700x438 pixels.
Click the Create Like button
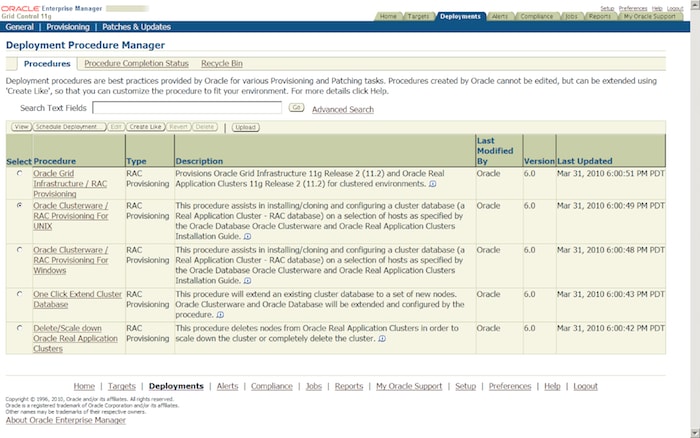[146, 127]
